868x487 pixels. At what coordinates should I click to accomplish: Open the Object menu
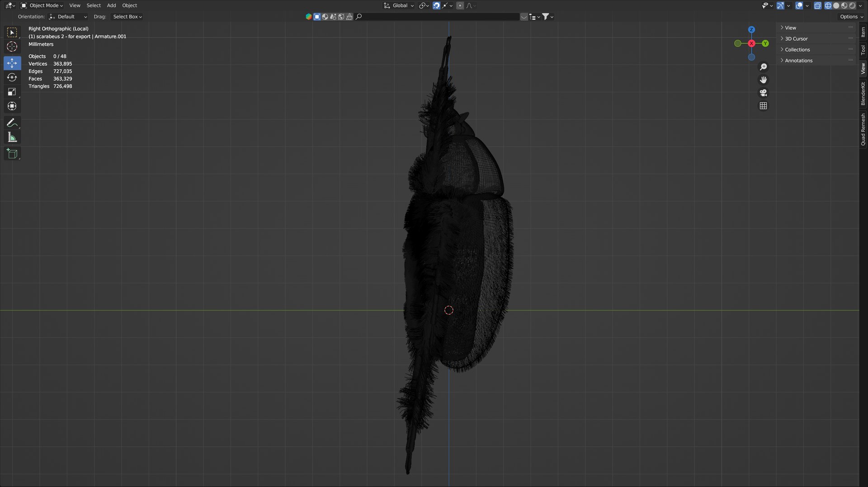(129, 5)
